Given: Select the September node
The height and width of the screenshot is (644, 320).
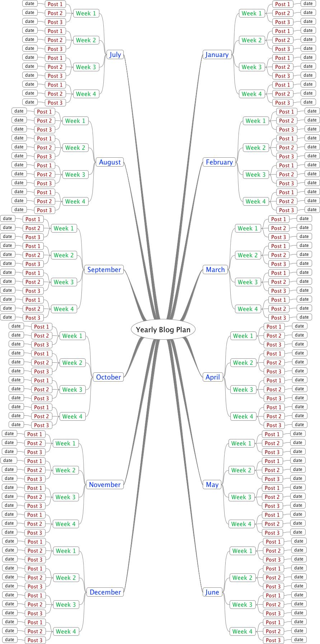Looking at the screenshot, I should [x=104, y=270].
